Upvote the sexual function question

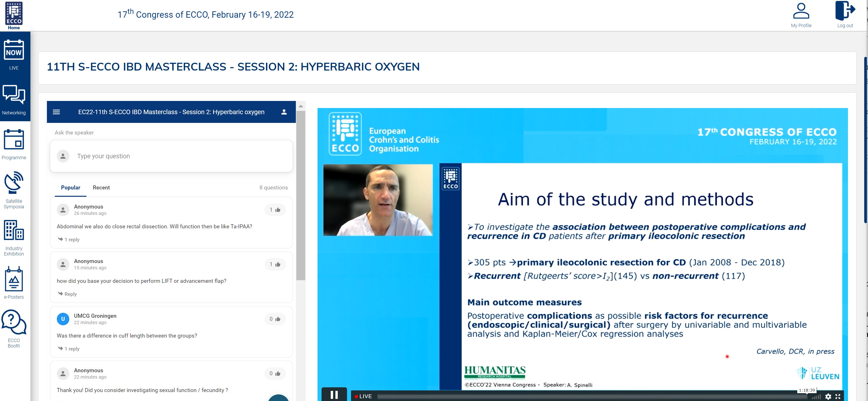pos(275,374)
